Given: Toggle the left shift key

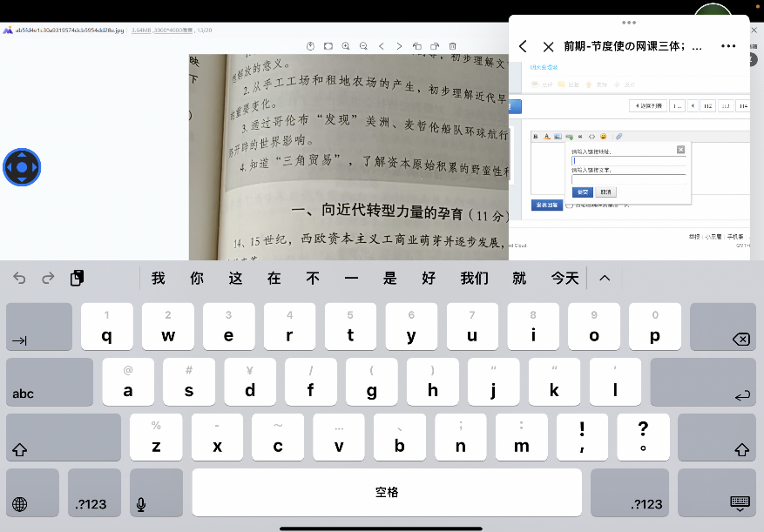Looking at the screenshot, I should tap(64, 437).
